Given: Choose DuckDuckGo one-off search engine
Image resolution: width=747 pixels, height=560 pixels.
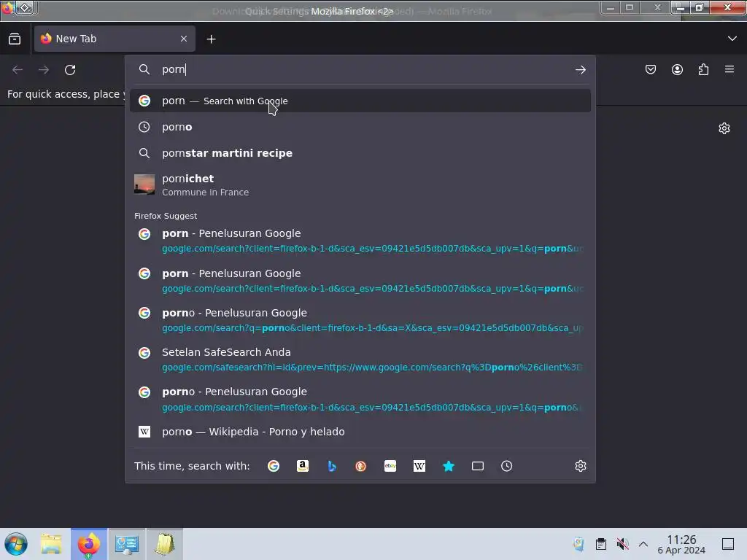Looking at the screenshot, I should (360, 466).
